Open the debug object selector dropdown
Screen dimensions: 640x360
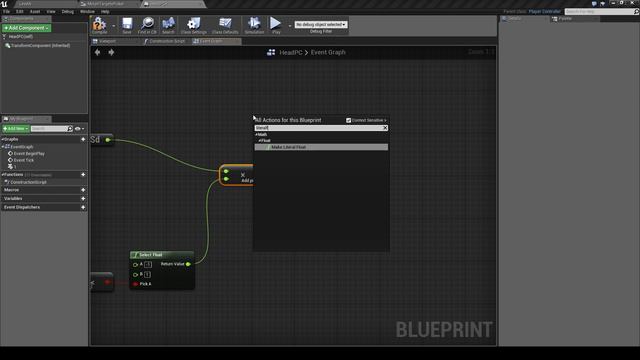click(321, 24)
